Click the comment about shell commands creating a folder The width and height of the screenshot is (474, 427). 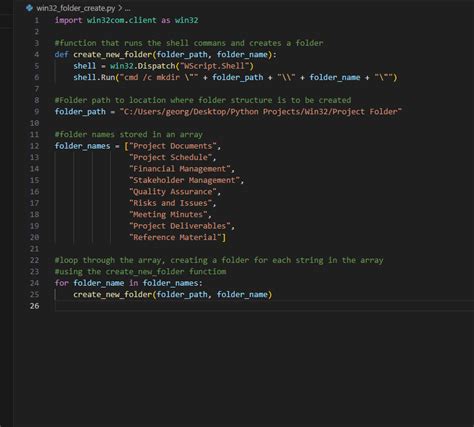point(189,43)
